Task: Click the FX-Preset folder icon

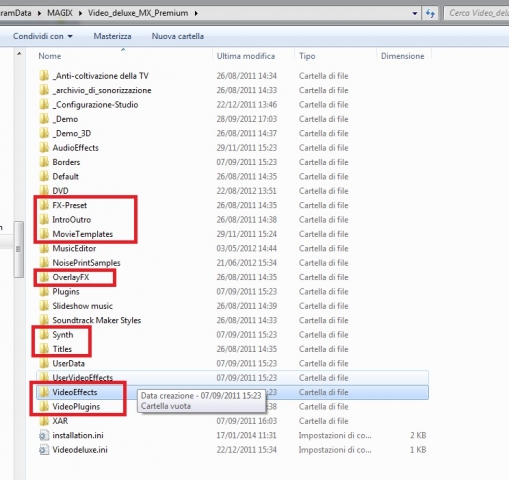Action: point(44,205)
